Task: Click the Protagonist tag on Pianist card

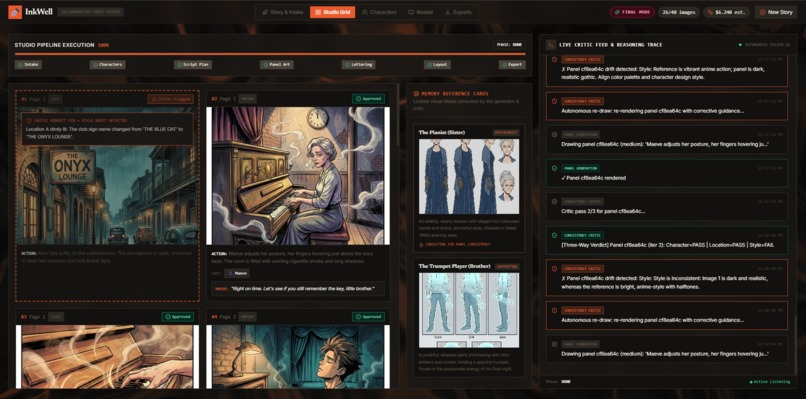Action: click(506, 132)
